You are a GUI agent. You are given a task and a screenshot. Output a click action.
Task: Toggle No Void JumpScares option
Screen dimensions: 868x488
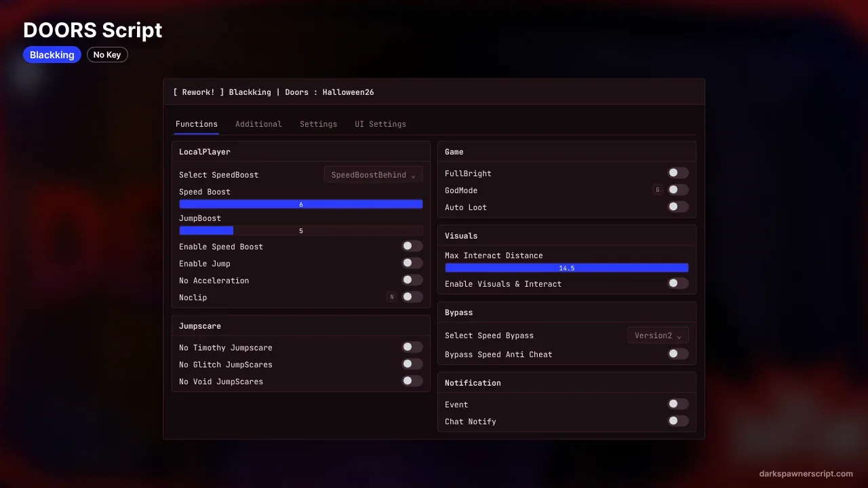[x=412, y=381]
